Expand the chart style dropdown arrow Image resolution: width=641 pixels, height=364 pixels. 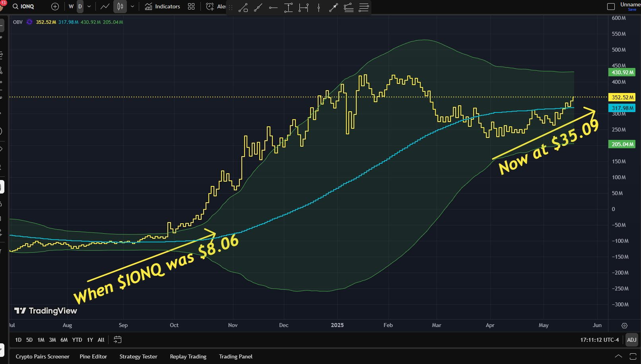point(132,6)
